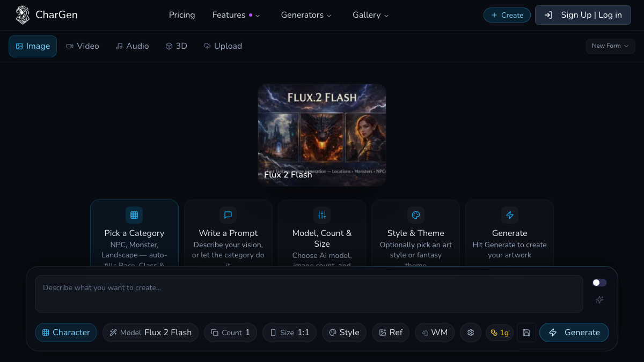Click the WM watermark icon
The width and height of the screenshot is (644, 362).
(x=435, y=333)
